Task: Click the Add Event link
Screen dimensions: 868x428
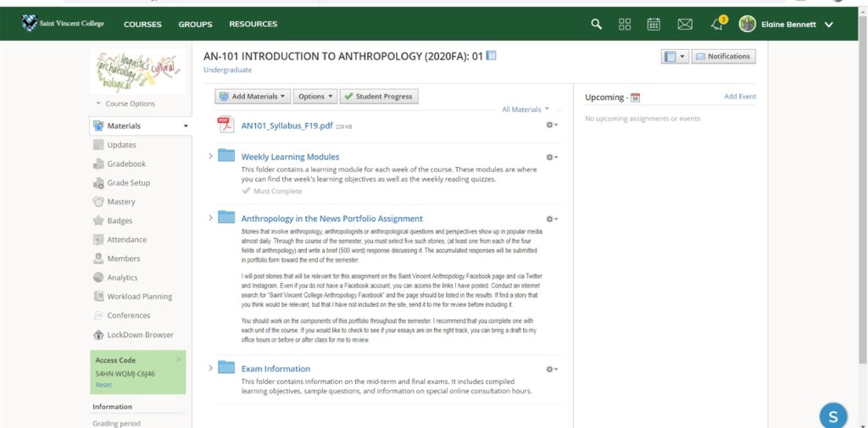Action: [x=739, y=97]
